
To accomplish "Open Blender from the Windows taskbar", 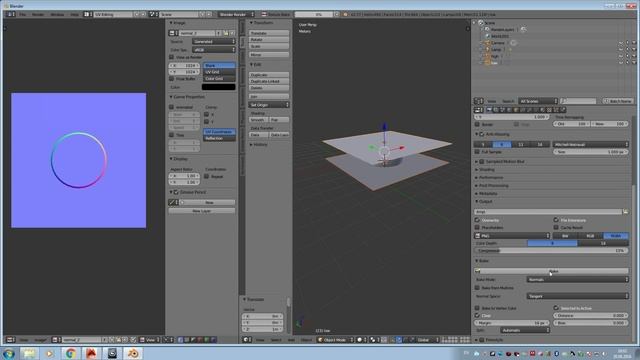I will (133, 353).
